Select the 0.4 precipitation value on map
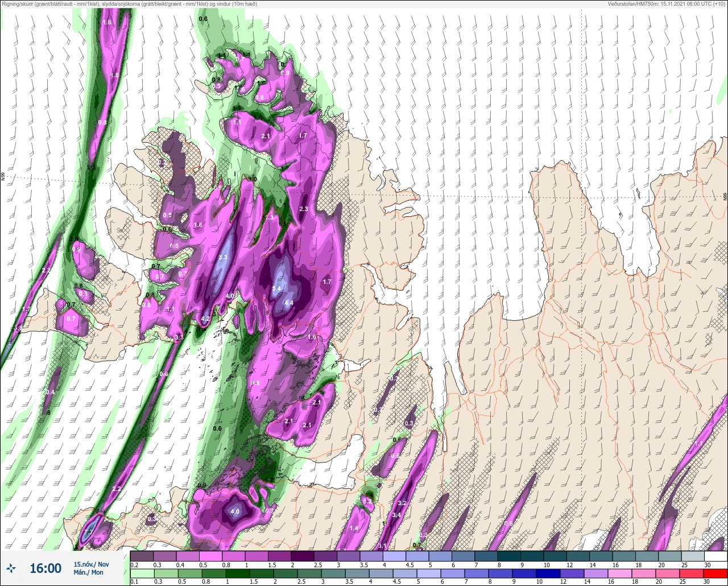The width and height of the screenshot is (728, 586). point(50,392)
